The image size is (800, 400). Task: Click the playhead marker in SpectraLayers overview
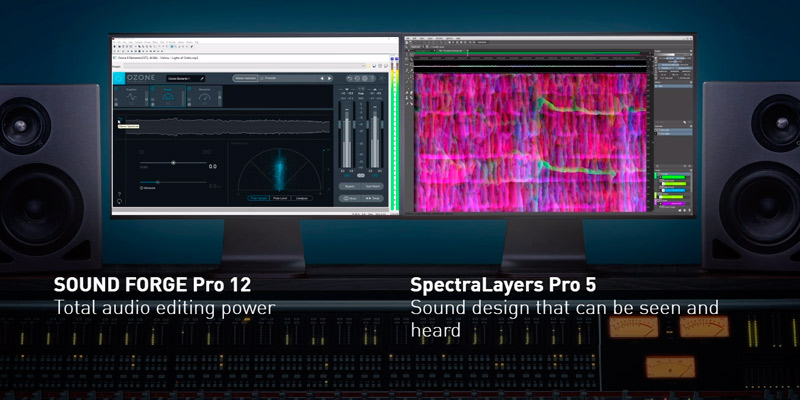(x=467, y=53)
